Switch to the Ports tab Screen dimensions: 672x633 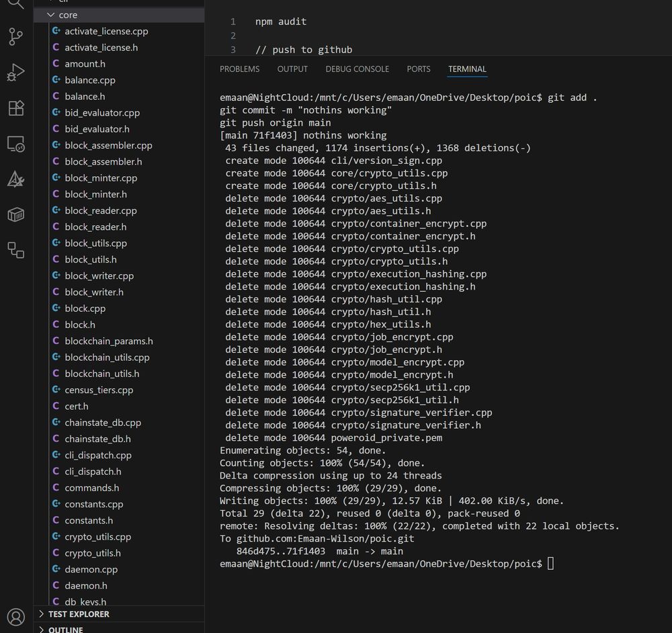tap(418, 69)
